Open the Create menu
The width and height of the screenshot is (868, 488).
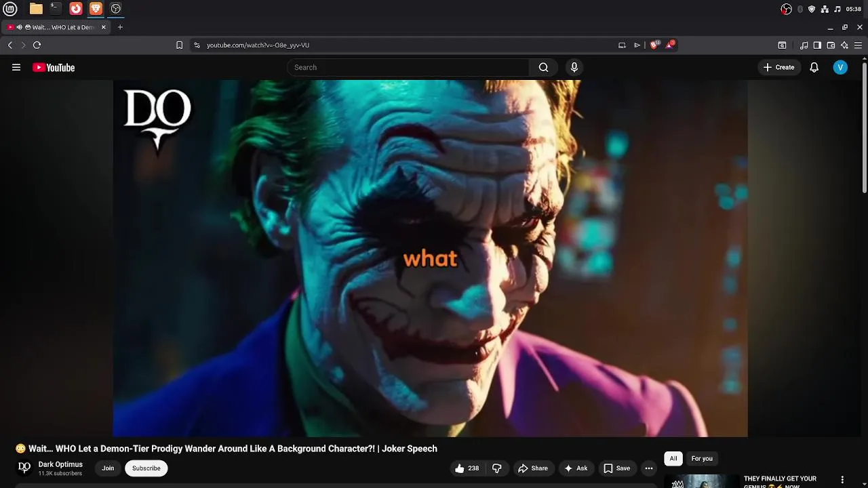(x=778, y=67)
